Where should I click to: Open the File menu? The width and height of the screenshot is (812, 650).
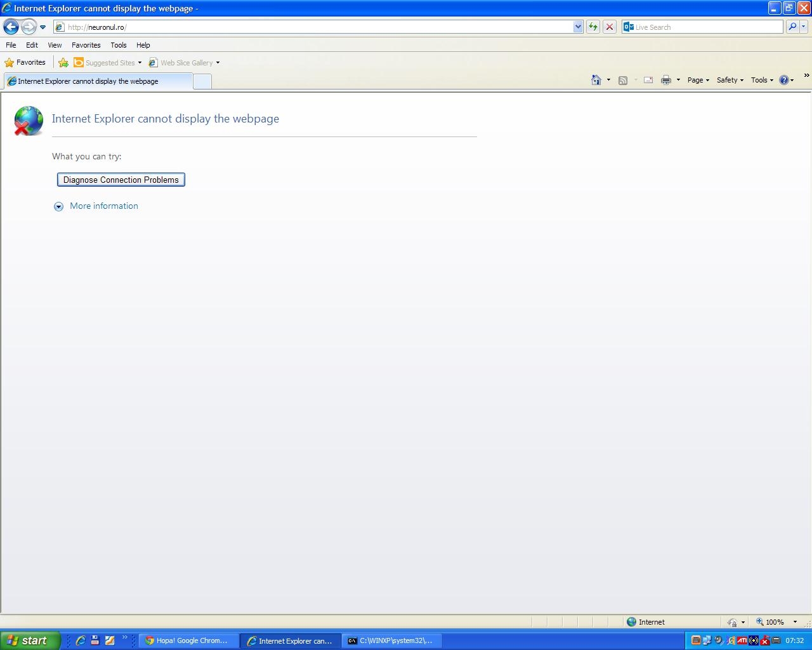coord(11,45)
